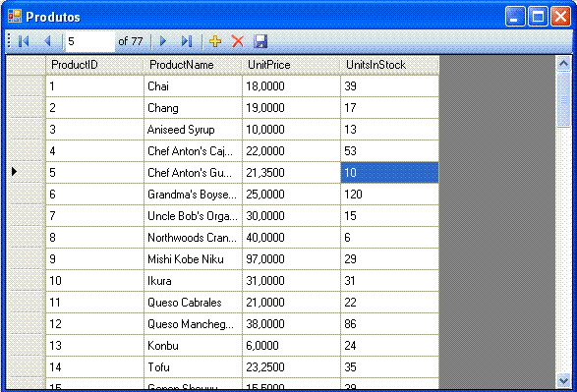Image resolution: width=577 pixels, height=392 pixels.
Task: Click the 'Chai' product name cell
Action: tap(193, 86)
